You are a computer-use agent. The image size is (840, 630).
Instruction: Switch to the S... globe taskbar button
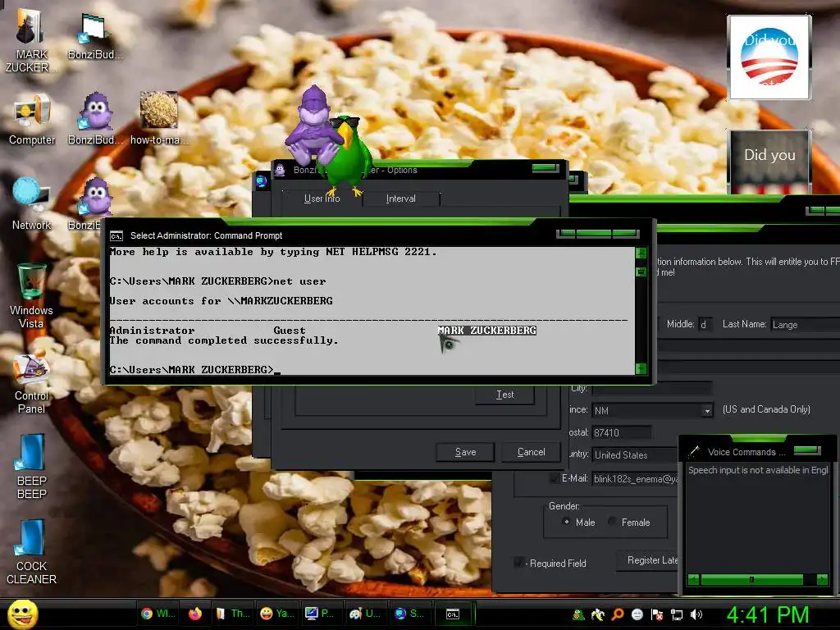[x=409, y=614]
